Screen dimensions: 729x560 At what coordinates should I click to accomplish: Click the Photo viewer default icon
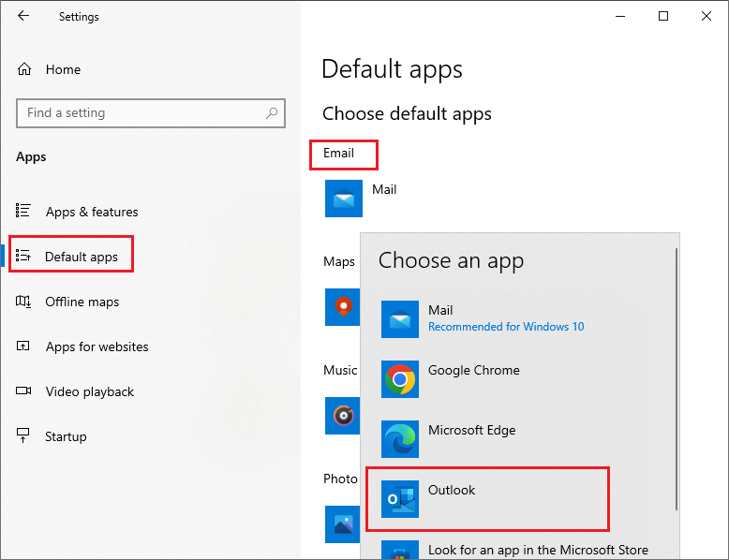[x=343, y=524]
